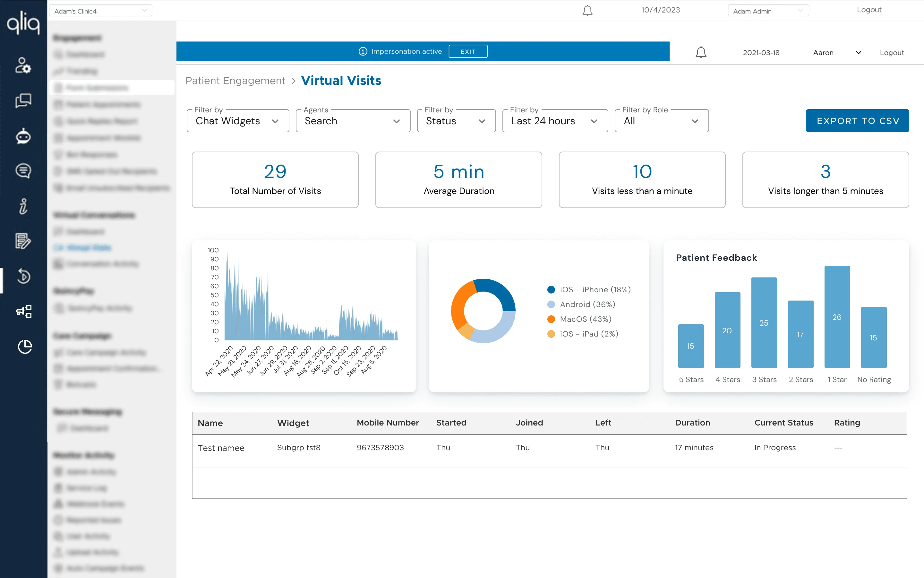The image size is (924, 578).
Task: Sort by the Left column header
Action: (x=603, y=423)
